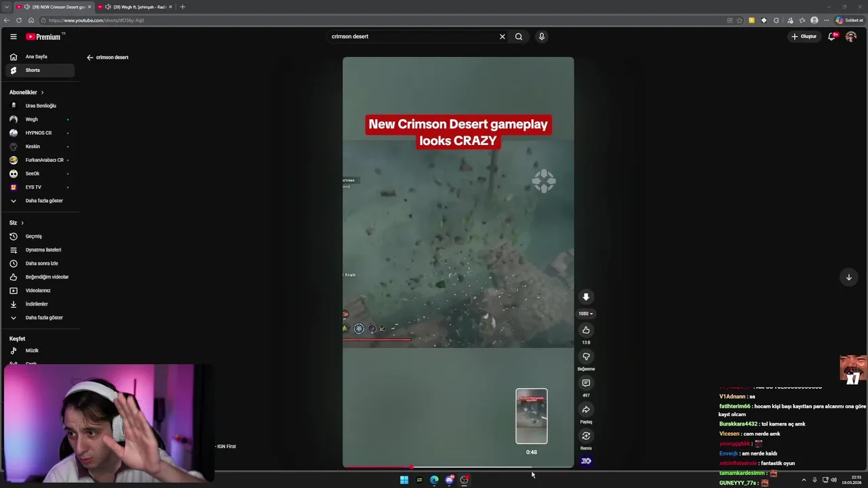Mute the NEW Crimson Desert tab
This screenshot has height=488, width=868.
click(27, 7)
